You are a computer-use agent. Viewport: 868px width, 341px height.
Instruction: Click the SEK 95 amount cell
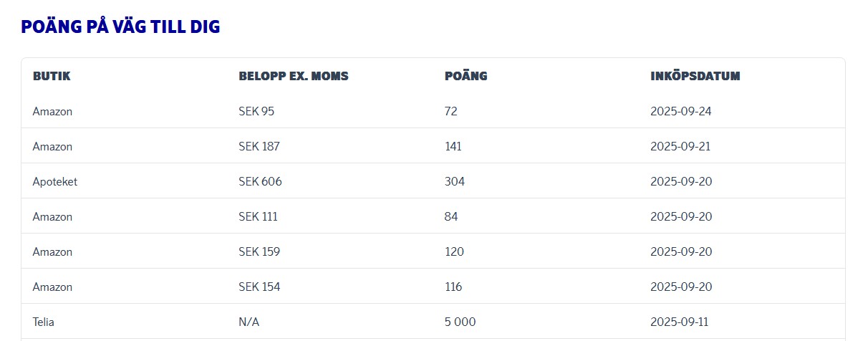(256, 112)
